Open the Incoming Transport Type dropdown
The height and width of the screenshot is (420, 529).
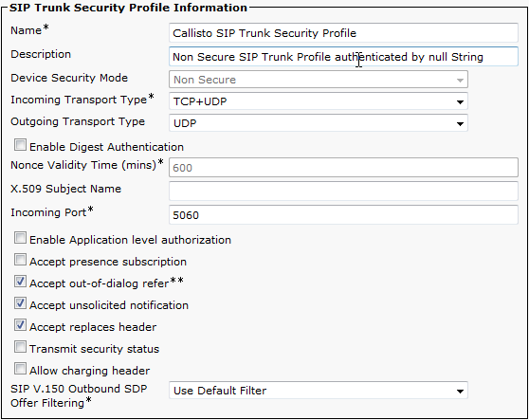point(319,101)
